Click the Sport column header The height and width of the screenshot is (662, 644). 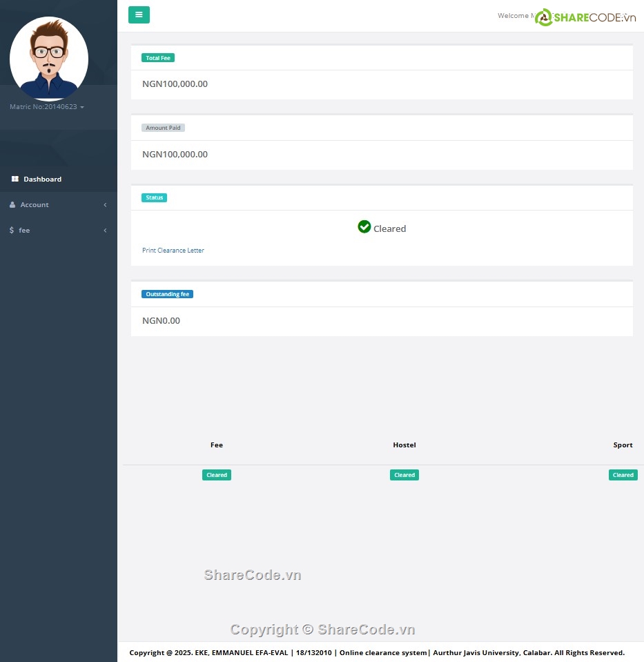623,445
